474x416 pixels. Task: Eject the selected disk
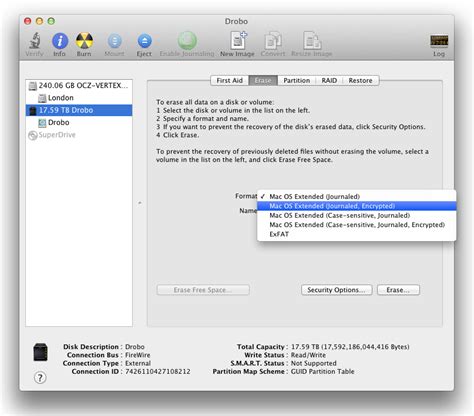[x=144, y=41]
